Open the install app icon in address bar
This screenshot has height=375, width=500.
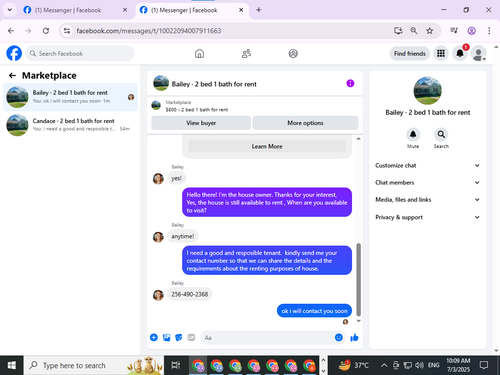[398, 31]
